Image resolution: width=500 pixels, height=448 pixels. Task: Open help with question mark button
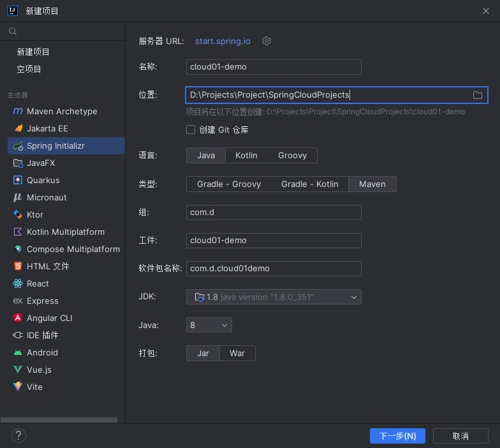pyautogui.click(x=19, y=435)
